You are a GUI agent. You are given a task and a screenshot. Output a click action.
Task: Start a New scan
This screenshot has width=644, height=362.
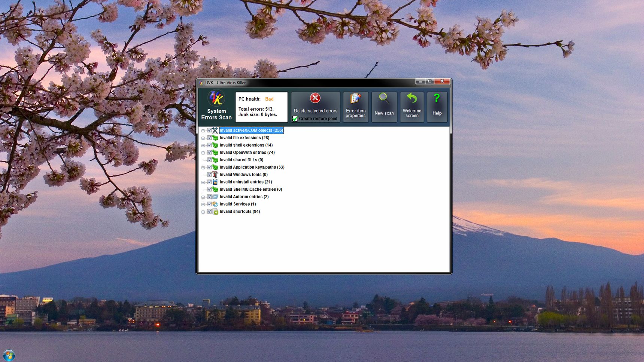click(384, 107)
